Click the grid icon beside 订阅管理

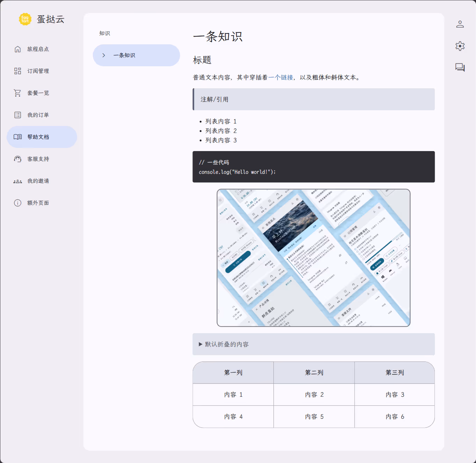click(x=17, y=71)
